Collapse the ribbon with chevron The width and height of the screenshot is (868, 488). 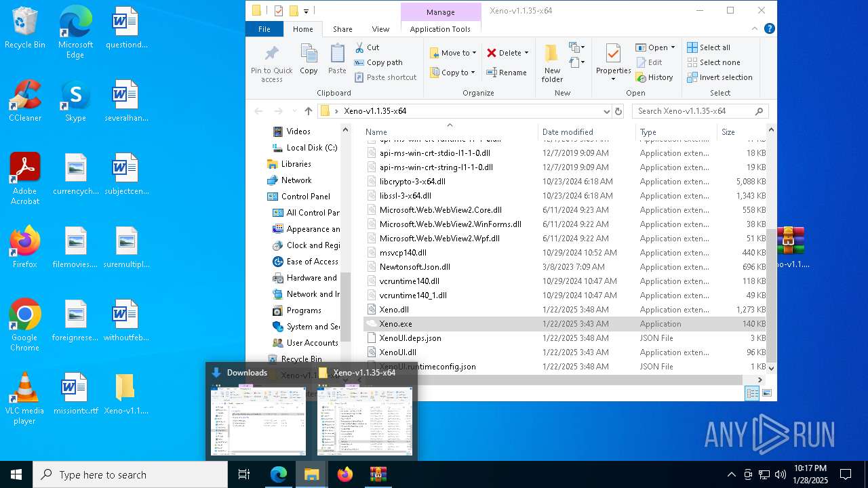click(x=755, y=29)
